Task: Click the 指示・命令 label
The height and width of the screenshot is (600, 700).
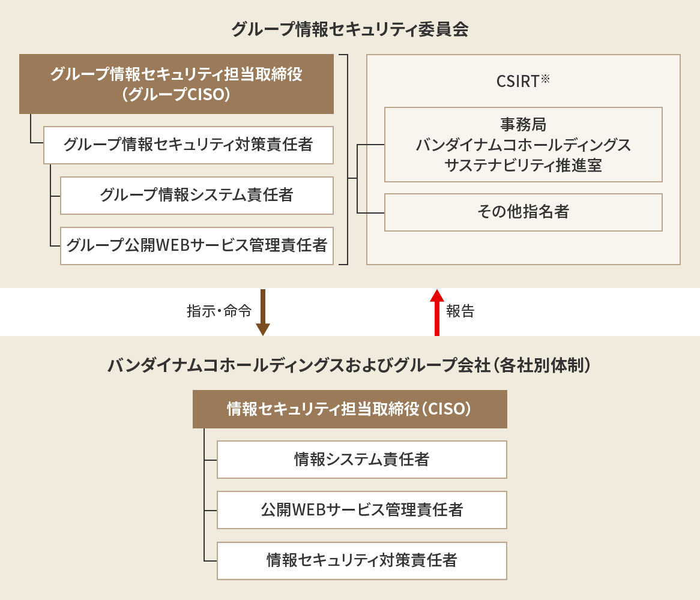Action: click(x=219, y=311)
